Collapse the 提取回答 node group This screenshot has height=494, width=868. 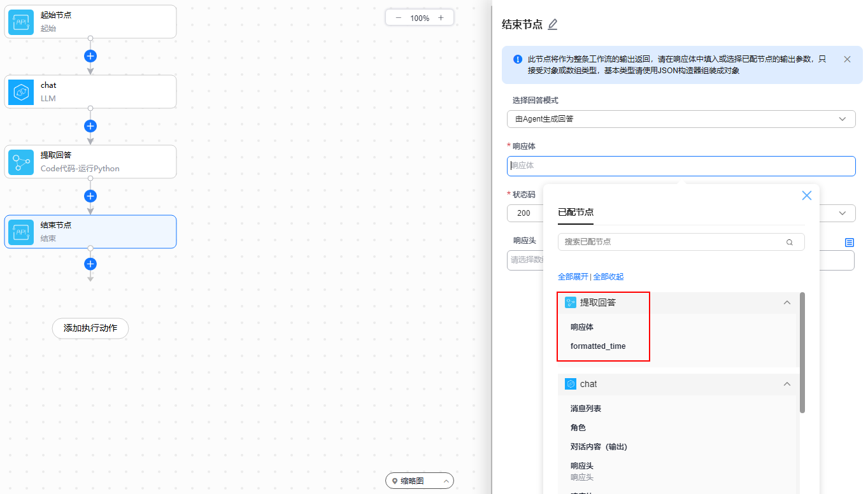787,303
